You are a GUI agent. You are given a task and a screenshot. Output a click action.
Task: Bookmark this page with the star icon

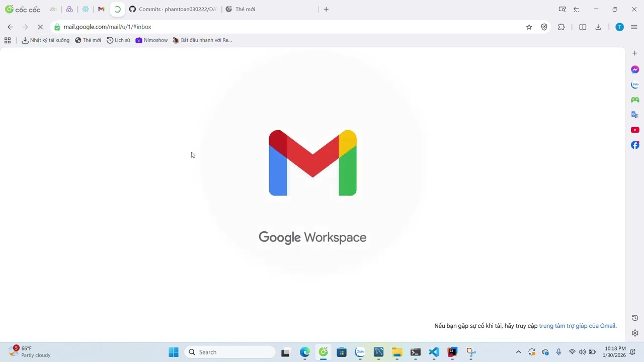click(x=529, y=27)
